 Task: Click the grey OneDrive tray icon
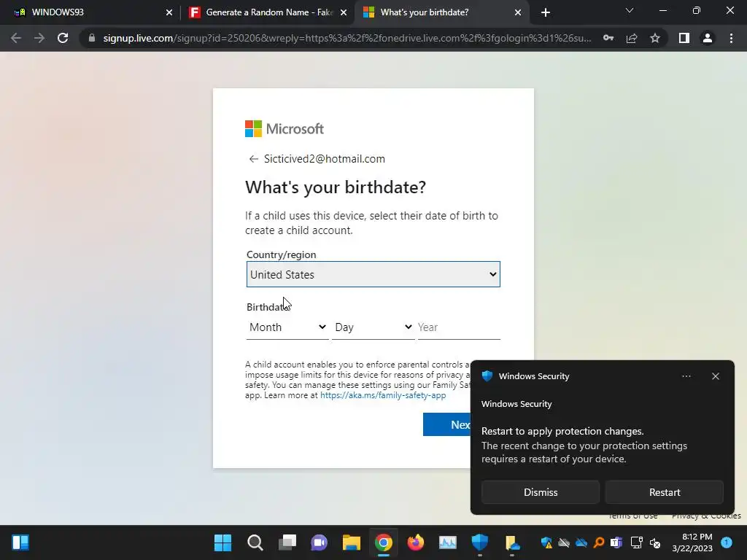tap(564, 542)
